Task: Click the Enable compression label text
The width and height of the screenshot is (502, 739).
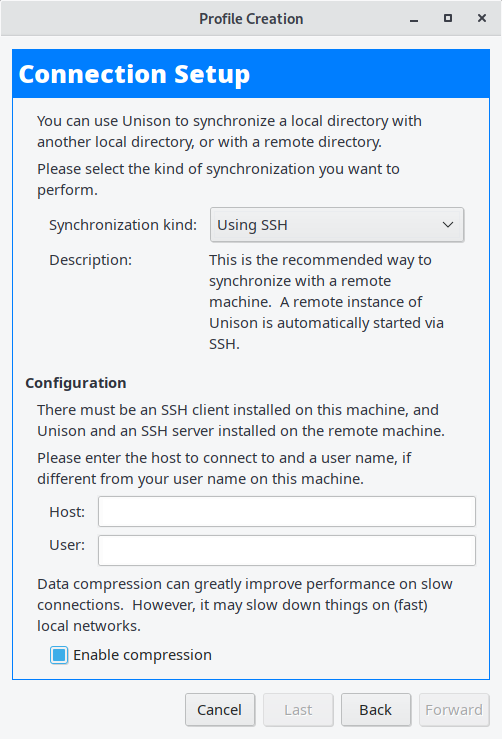Action: click(x=142, y=655)
